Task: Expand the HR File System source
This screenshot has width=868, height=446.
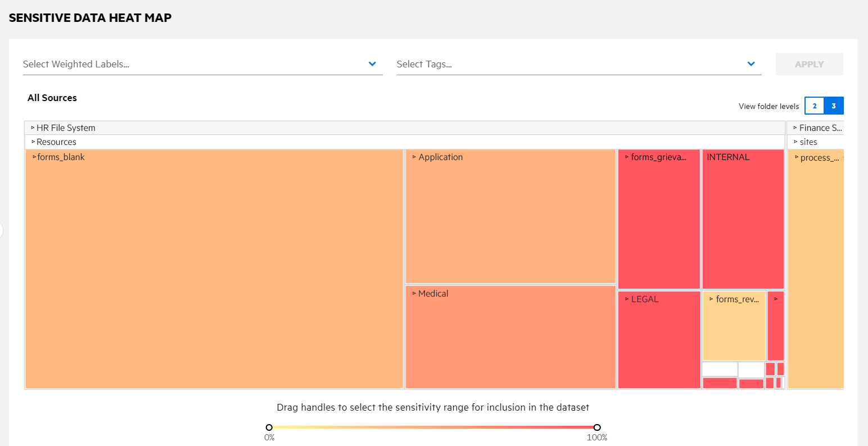Action: coord(66,128)
